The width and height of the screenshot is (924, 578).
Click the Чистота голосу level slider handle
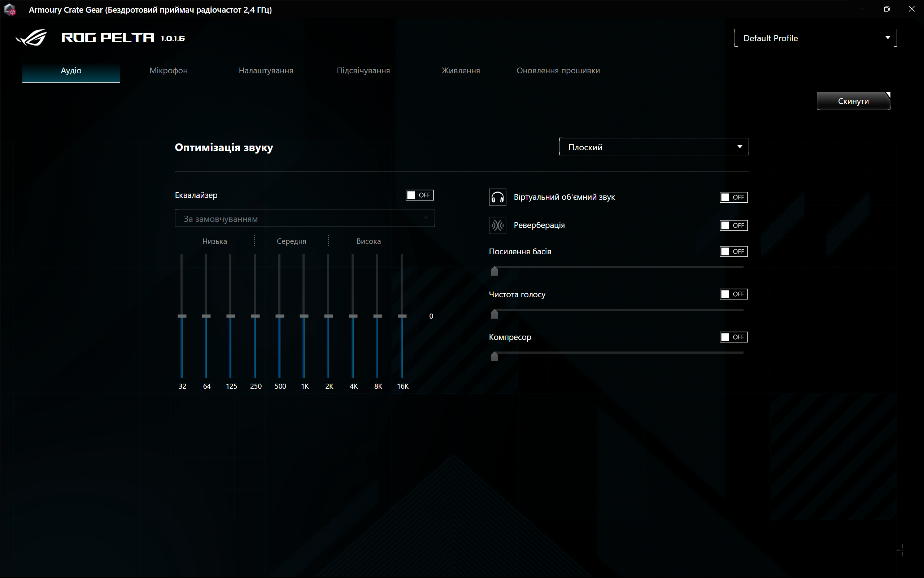click(494, 314)
